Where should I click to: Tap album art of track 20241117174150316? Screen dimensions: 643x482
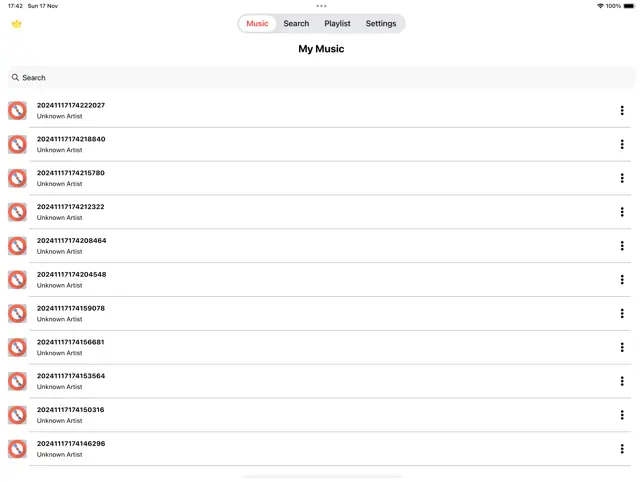pyautogui.click(x=17, y=415)
